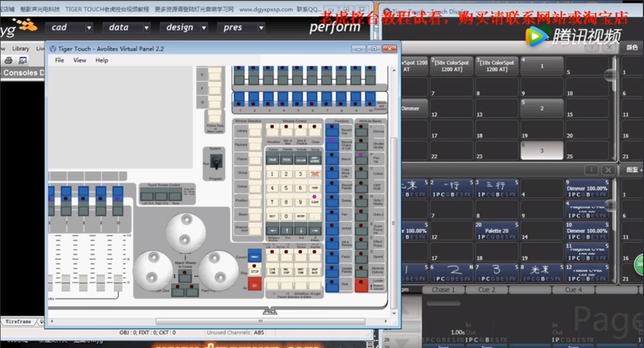Click the Macro function button

[x=332, y=158]
